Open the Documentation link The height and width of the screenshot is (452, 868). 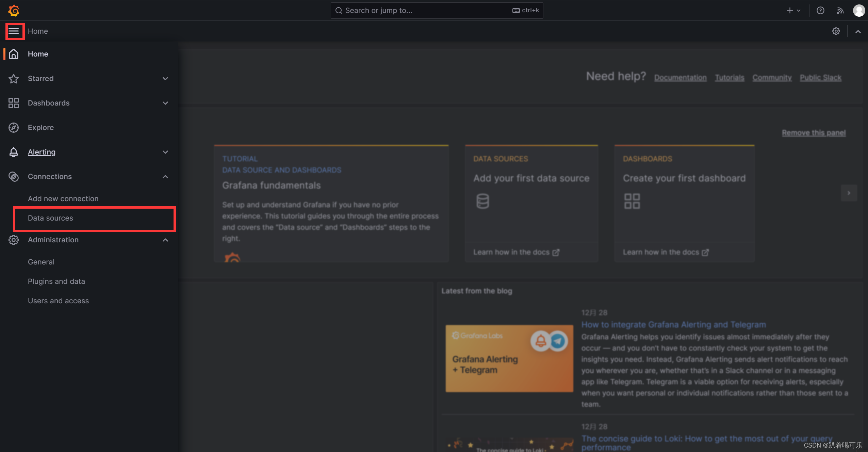[680, 78]
